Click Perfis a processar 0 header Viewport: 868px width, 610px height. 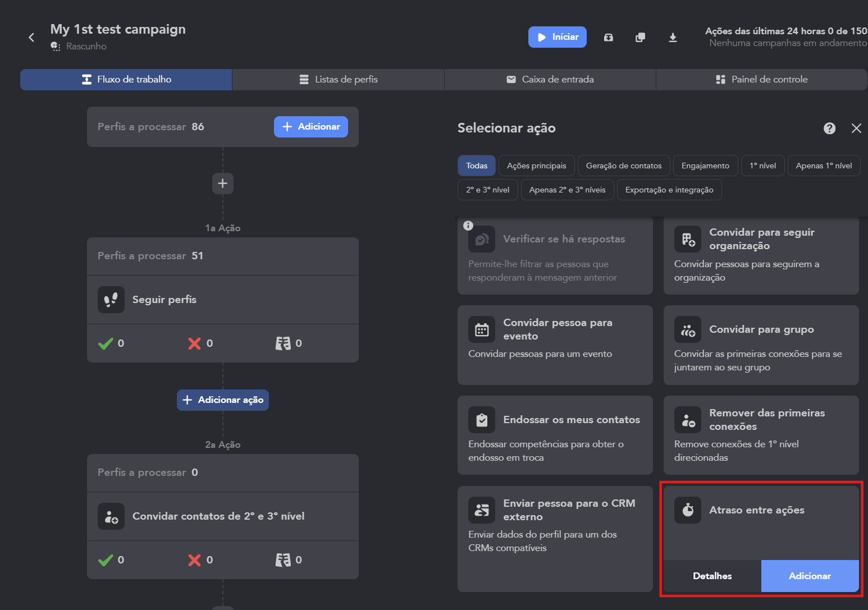coord(223,473)
